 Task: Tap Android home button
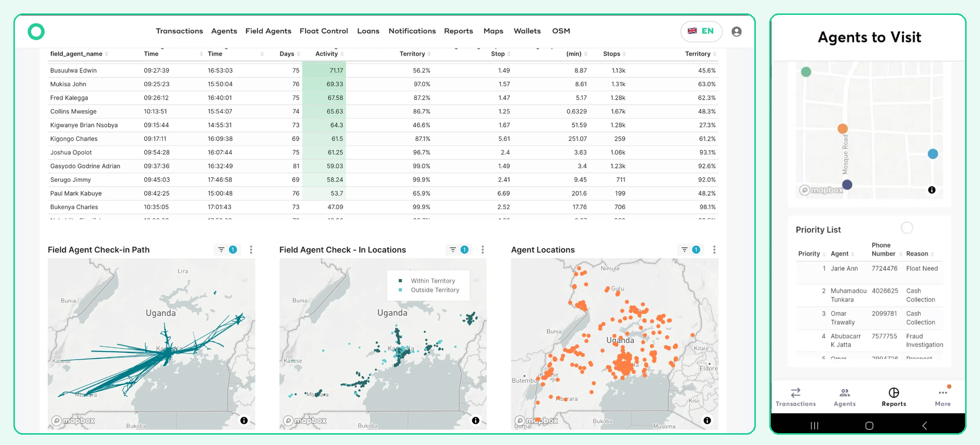869,425
